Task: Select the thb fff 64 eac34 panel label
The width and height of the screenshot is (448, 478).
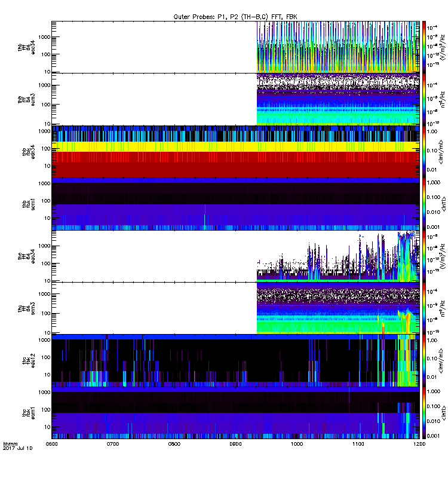Action: click(x=26, y=47)
